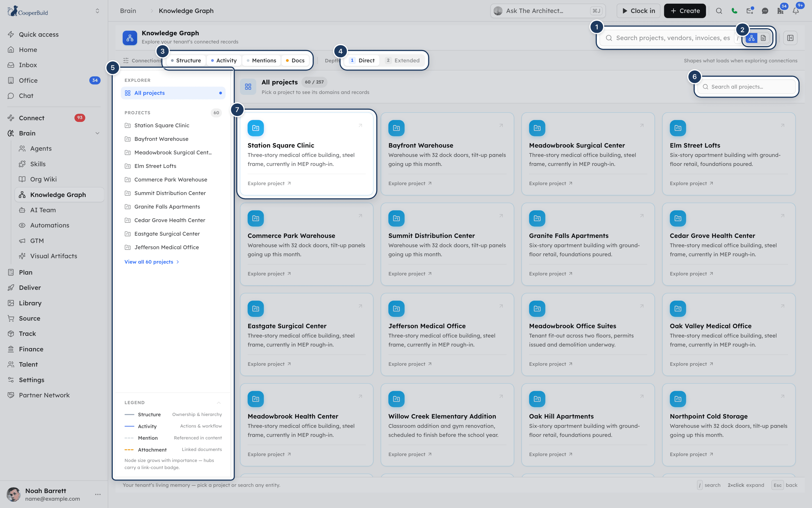Click the Station Square Clinic card icon
Image resolution: width=812 pixels, height=508 pixels.
[x=256, y=128]
